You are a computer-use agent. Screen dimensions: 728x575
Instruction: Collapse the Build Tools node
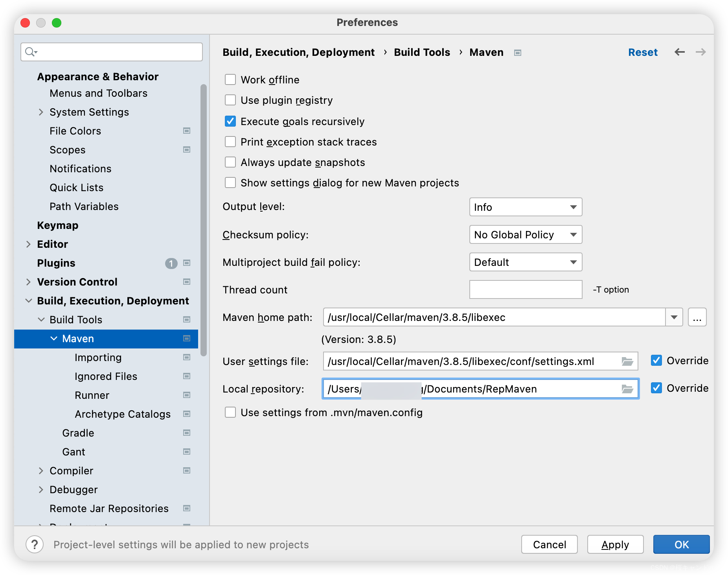41,320
